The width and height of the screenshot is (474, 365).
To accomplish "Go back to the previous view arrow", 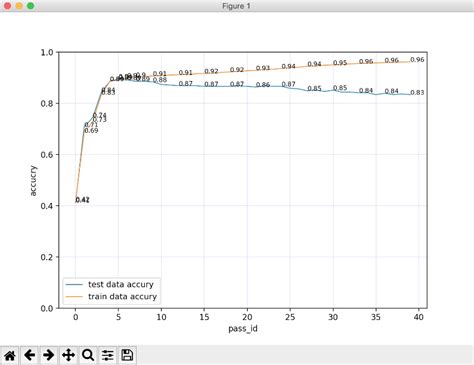I will click(30, 355).
